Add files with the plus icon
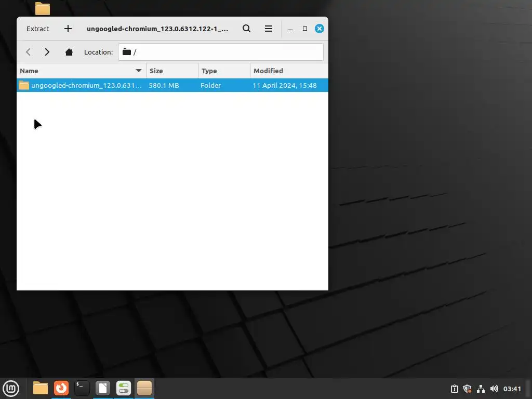Screen dimensions: 532x399 [68, 29]
